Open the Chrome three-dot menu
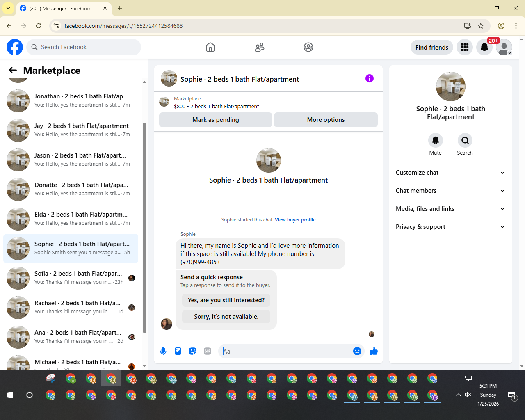The height and width of the screenshot is (420, 525). pos(516,26)
